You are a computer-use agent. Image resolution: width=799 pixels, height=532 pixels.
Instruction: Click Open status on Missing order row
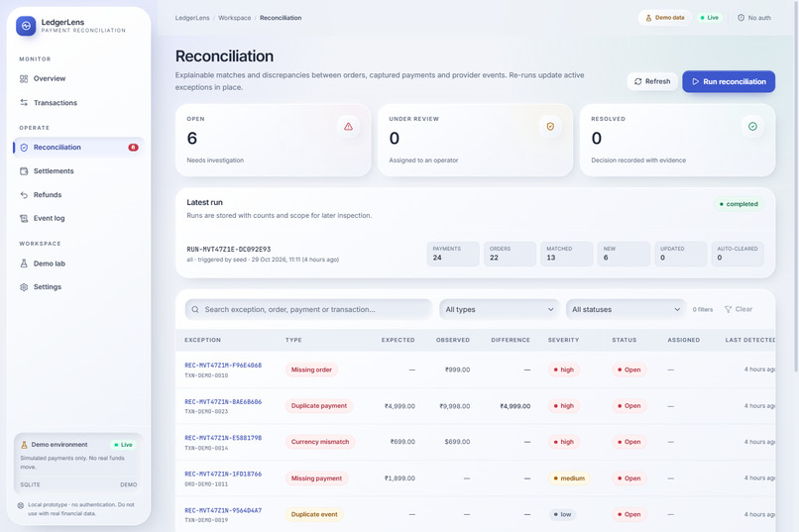(x=629, y=370)
